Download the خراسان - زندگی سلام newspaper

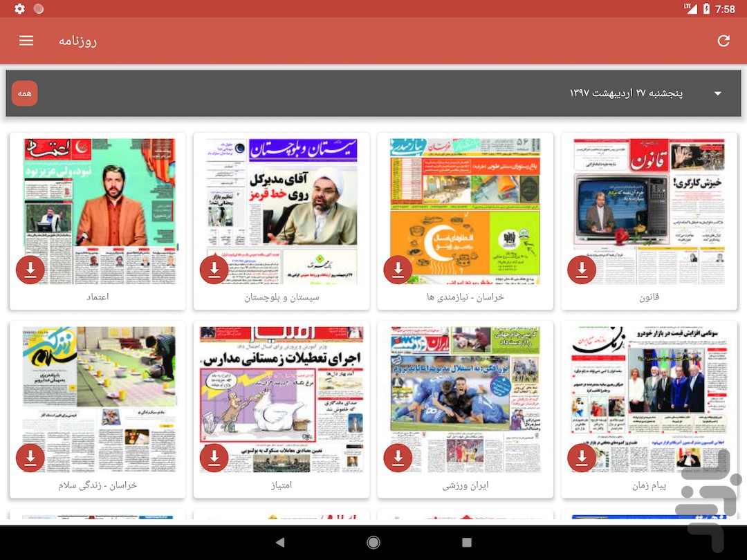pyautogui.click(x=30, y=458)
